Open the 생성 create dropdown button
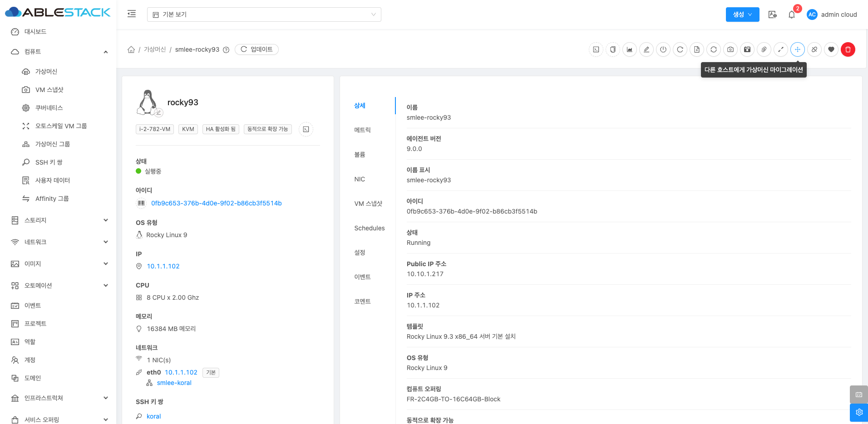Screen dimensions: 868x424 click(x=742, y=15)
